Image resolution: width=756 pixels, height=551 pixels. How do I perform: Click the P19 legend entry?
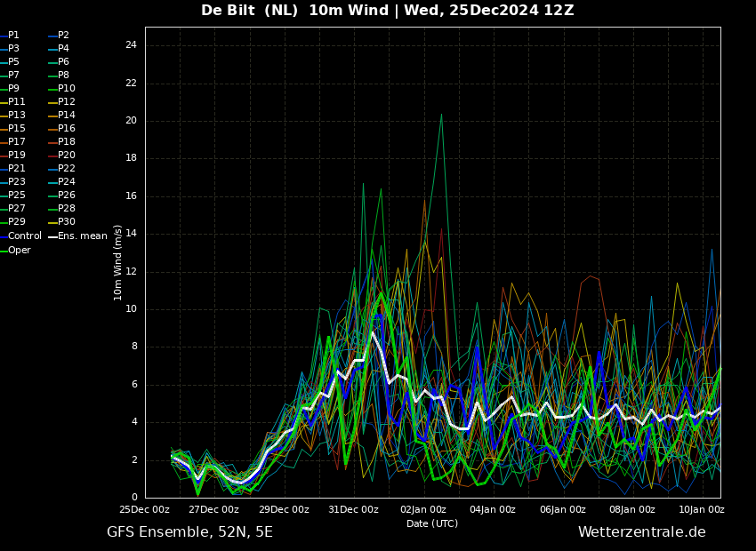point(12,156)
